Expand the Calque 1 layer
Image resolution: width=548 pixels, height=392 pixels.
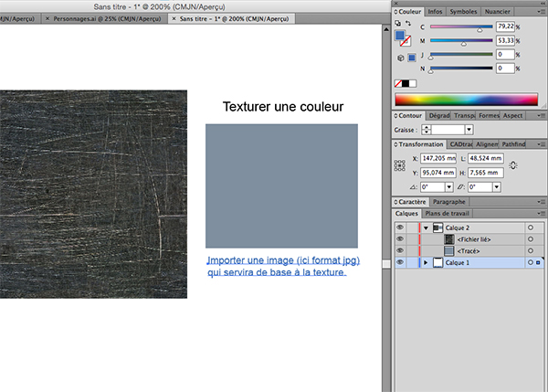point(426,262)
